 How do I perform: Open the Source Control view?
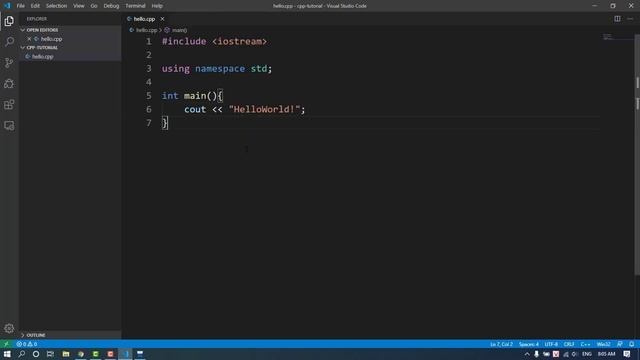point(9,62)
